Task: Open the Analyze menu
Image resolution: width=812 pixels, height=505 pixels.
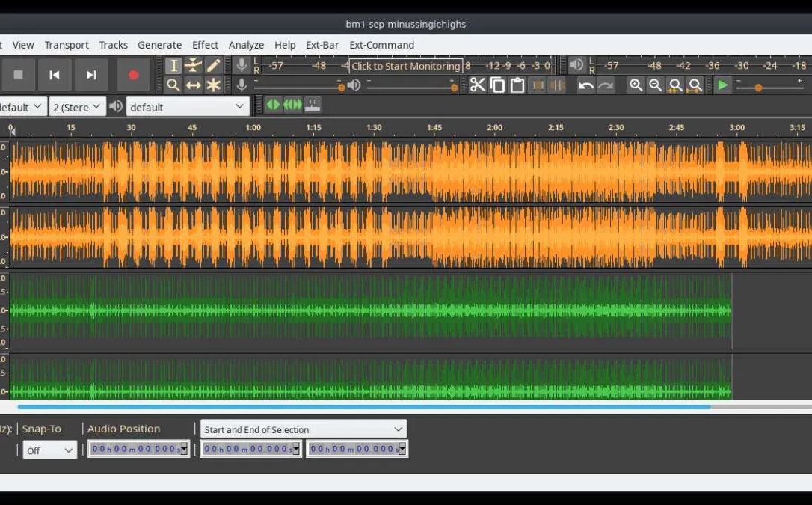Action: (246, 45)
